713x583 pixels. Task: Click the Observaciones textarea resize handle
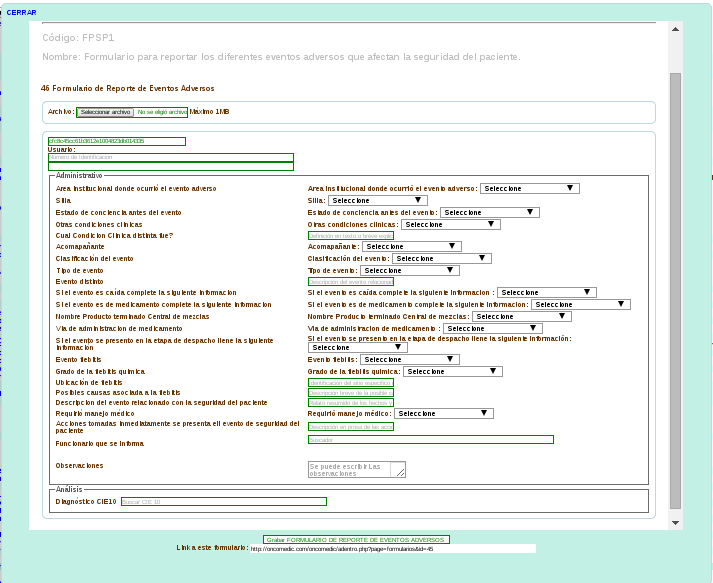401,473
